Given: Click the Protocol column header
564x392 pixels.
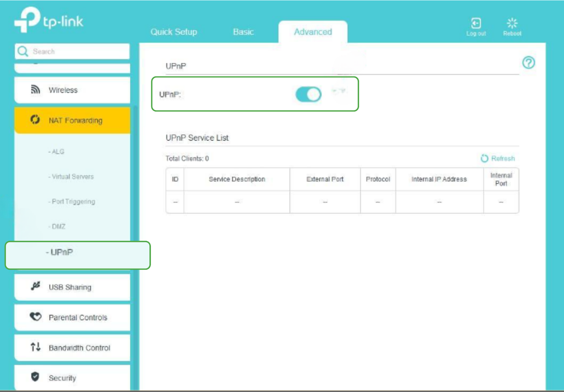Looking at the screenshot, I should 378,179.
